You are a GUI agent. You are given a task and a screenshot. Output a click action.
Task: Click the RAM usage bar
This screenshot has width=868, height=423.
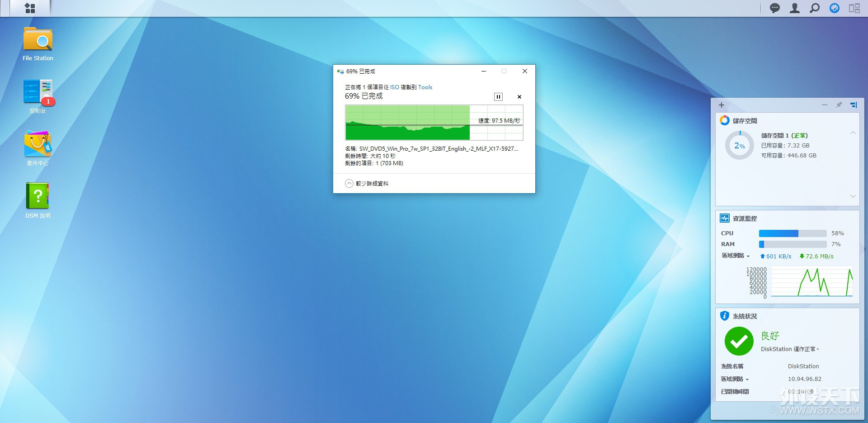(x=793, y=244)
